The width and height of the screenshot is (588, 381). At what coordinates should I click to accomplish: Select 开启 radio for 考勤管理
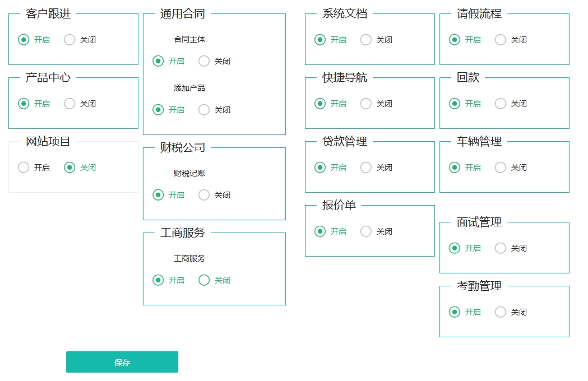455,312
